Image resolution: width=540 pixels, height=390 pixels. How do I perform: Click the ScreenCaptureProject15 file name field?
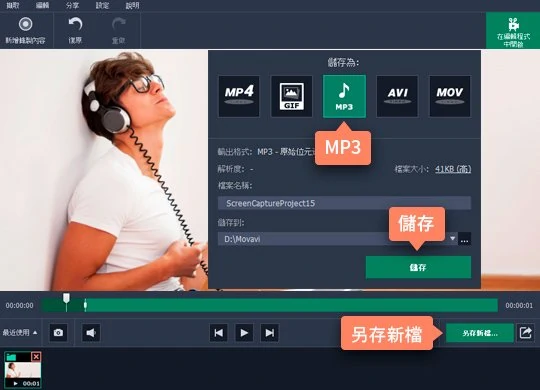point(344,203)
